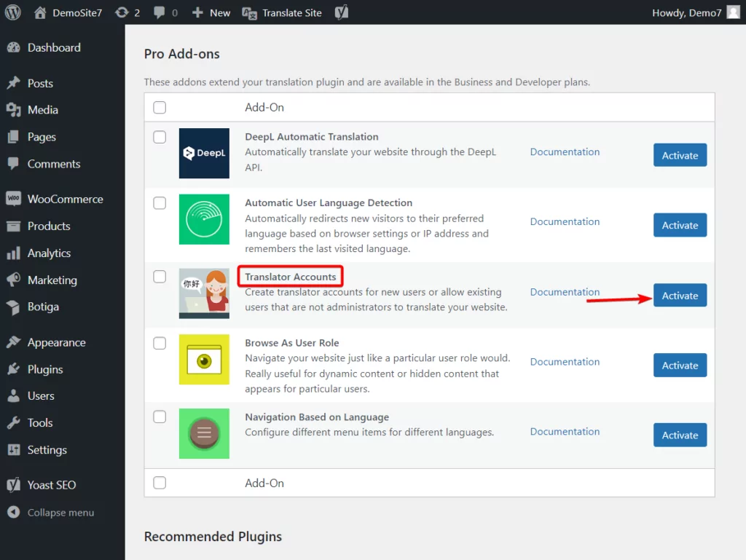This screenshot has width=746, height=560.
Task: Click the Demo7 user avatar
Action: [x=733, y=12]
